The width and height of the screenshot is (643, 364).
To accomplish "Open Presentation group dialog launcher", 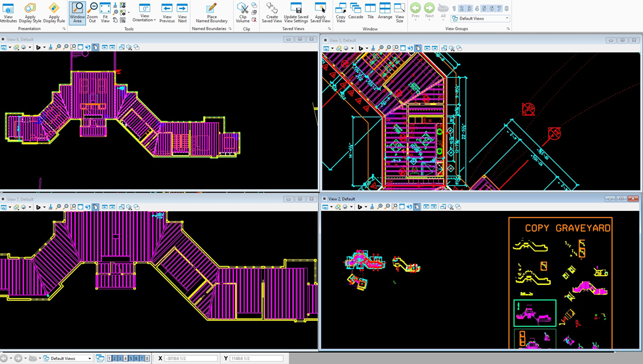I will point(64,29).
